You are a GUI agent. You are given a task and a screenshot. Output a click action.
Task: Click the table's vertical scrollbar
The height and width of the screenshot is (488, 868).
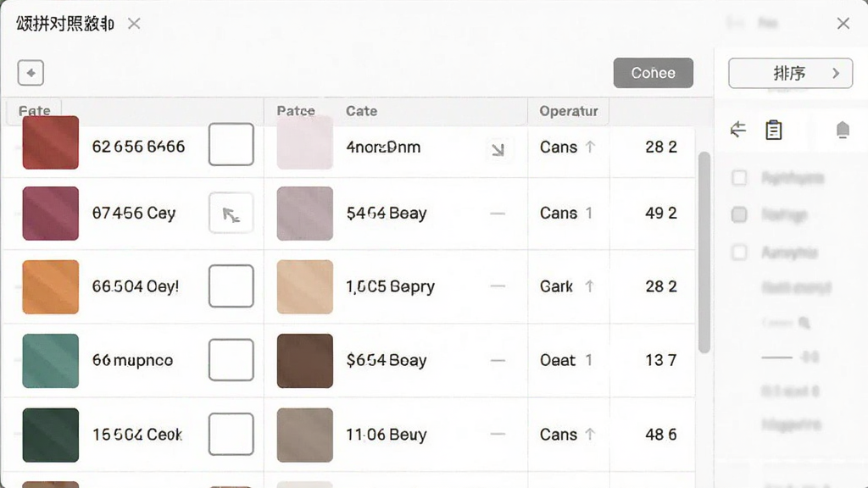[x=704, y=252]
